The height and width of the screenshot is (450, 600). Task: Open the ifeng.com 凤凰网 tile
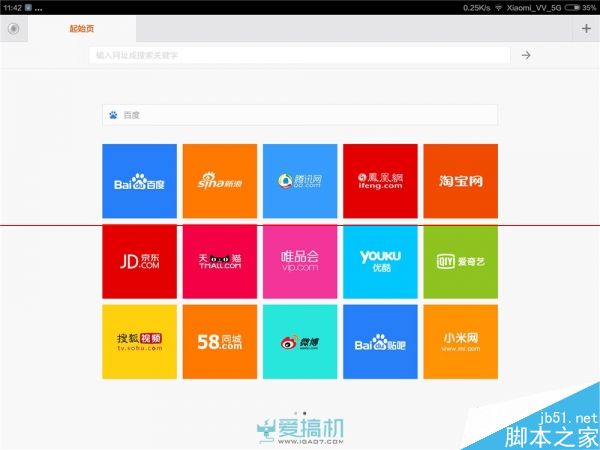coord(380,181)
